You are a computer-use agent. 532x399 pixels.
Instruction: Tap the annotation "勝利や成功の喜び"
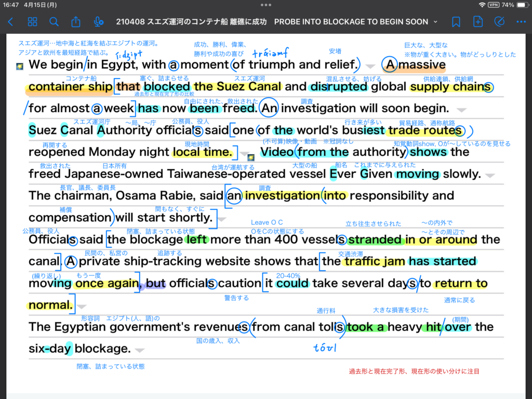(x=219, y=54)
